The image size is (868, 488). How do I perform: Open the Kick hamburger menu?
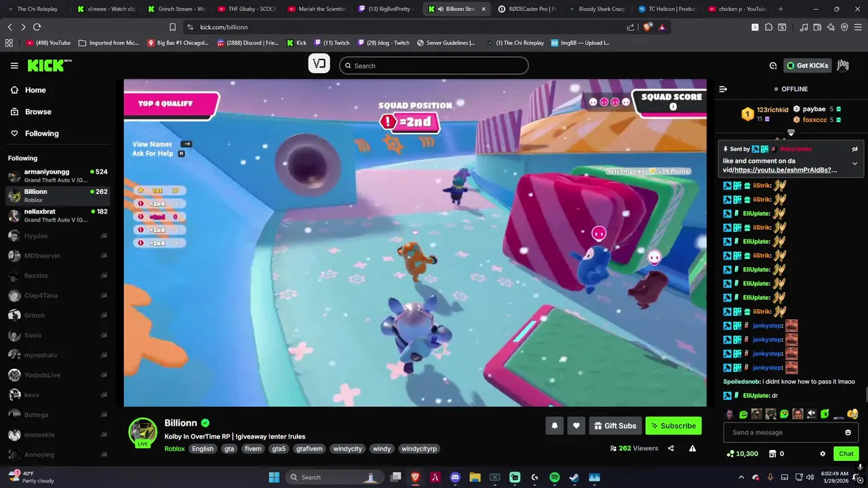coord(14,66)
